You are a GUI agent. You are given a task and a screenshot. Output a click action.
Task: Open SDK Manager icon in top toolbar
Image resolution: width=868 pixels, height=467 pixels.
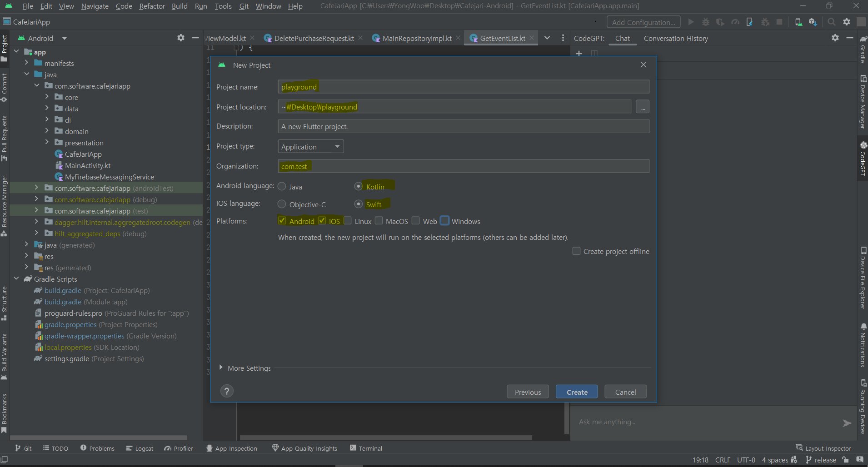click(x=813, y=22)
